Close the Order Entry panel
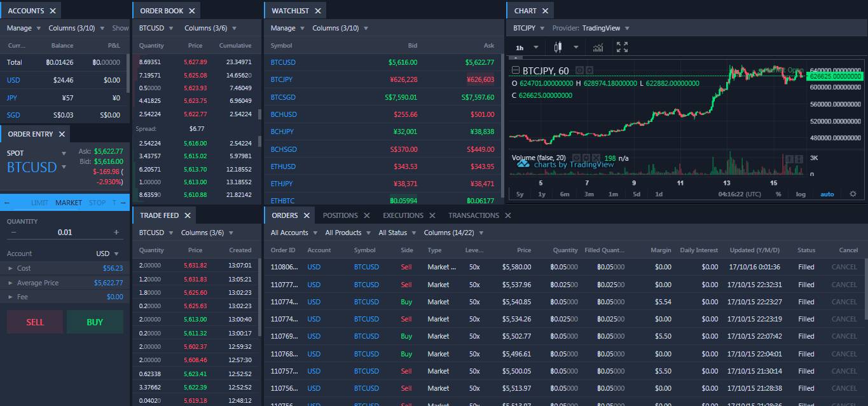The height and width of the screenshot is (406, 868). tap(62, 134)
